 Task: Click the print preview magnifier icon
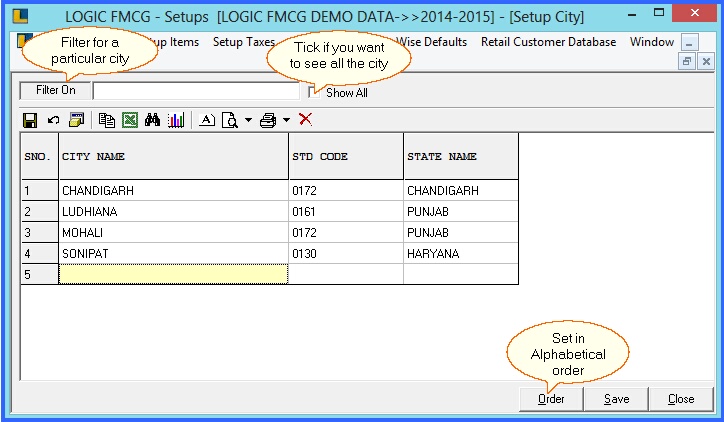[229, 121]
